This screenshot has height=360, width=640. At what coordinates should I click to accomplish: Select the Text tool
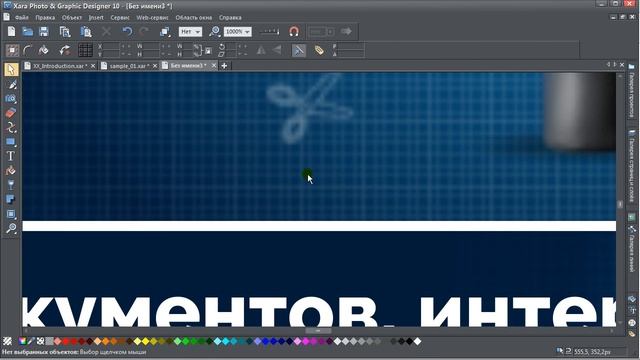pyautogui.click(x=11, y=156)
